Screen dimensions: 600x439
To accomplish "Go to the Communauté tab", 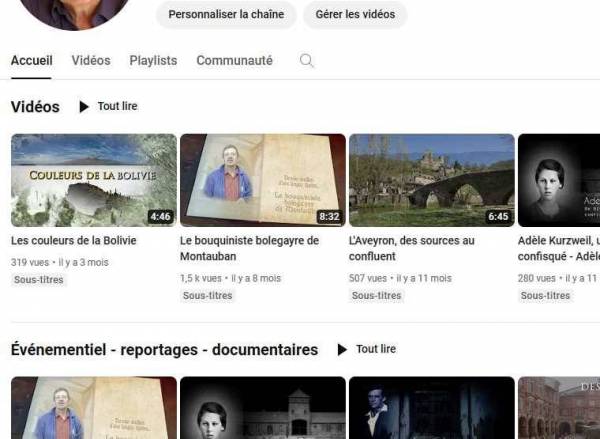I will pyautogui.click(x=234, y=61).
